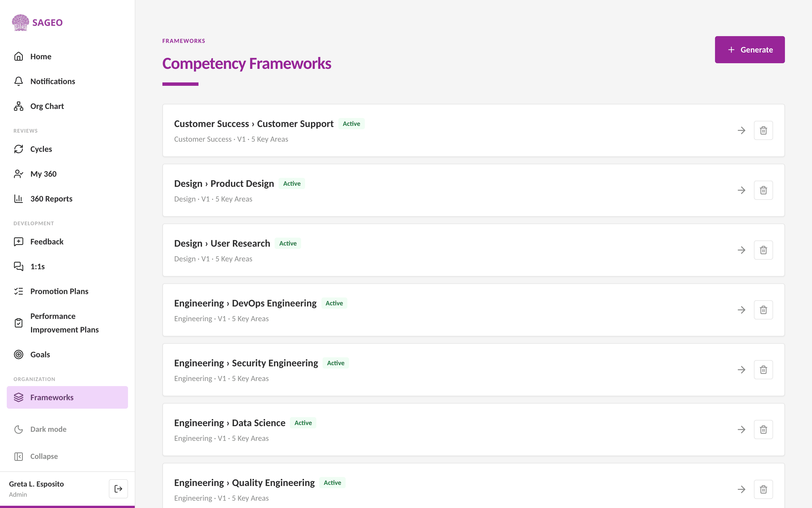Click Active badge on Data Science

pos(303,423)
